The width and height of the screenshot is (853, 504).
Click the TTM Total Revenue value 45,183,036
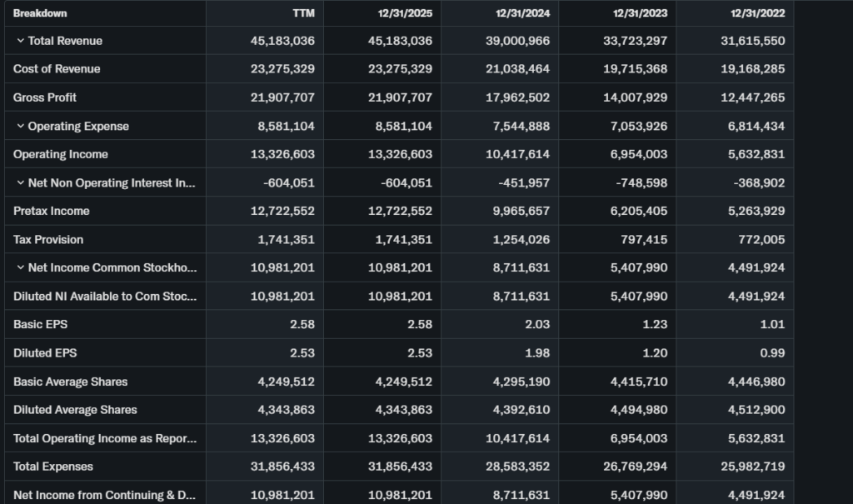(282, 41)
